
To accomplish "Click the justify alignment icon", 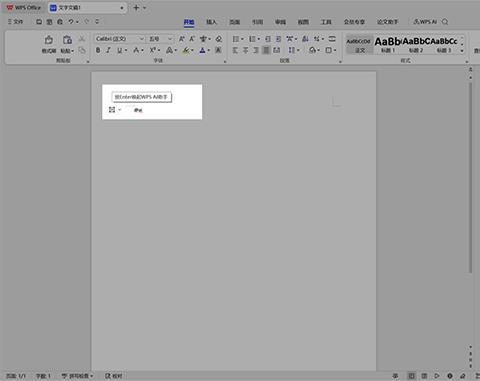I will pyautogui.click(x=266, y=50).
